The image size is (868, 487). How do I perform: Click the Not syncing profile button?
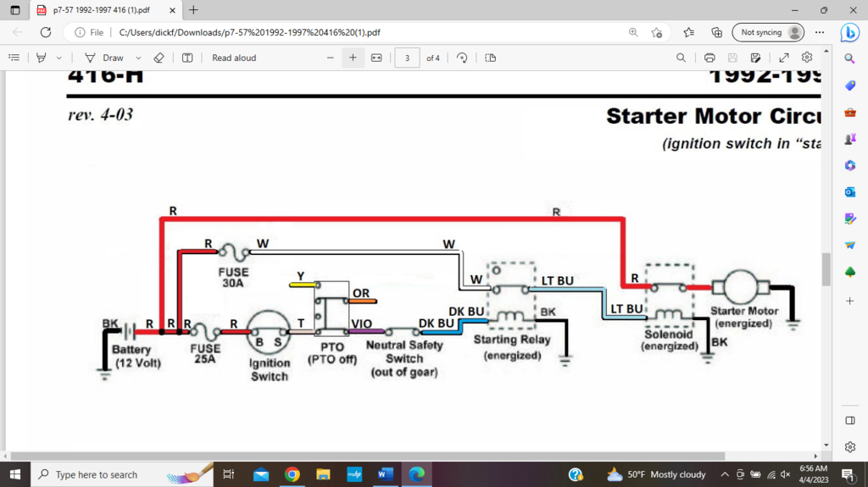[x=770, y=32]
